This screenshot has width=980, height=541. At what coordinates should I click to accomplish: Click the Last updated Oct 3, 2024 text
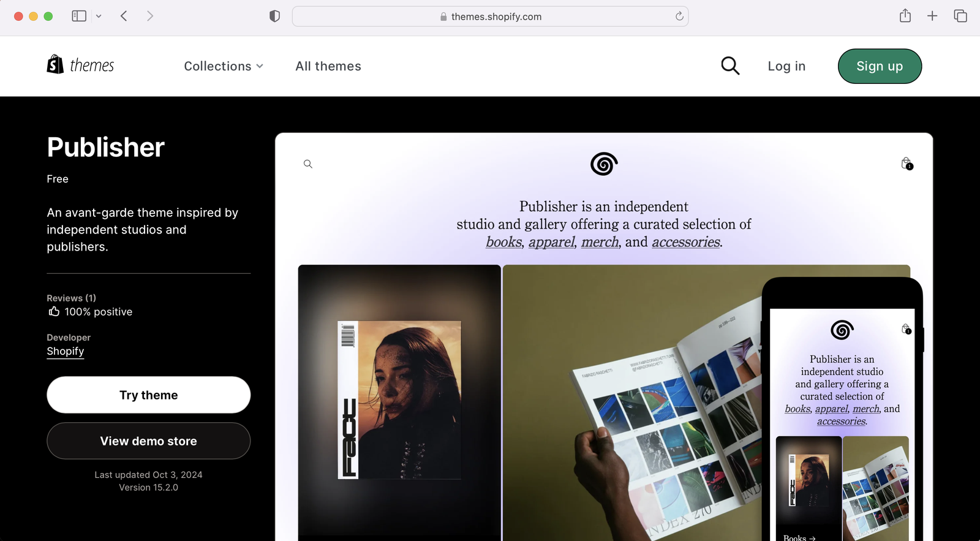[x=148, y=475]
